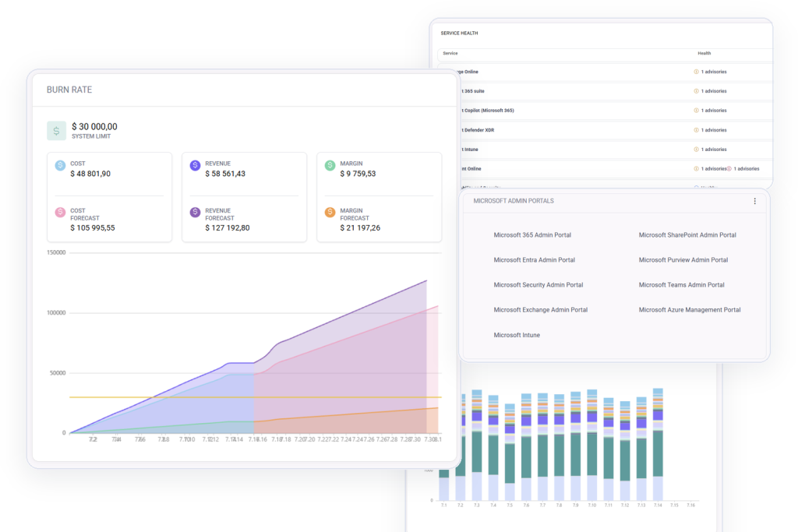Screen dimensions: 798x532
Task: Click the $ 21 197,26 margin forecast value
Action: 360,228
